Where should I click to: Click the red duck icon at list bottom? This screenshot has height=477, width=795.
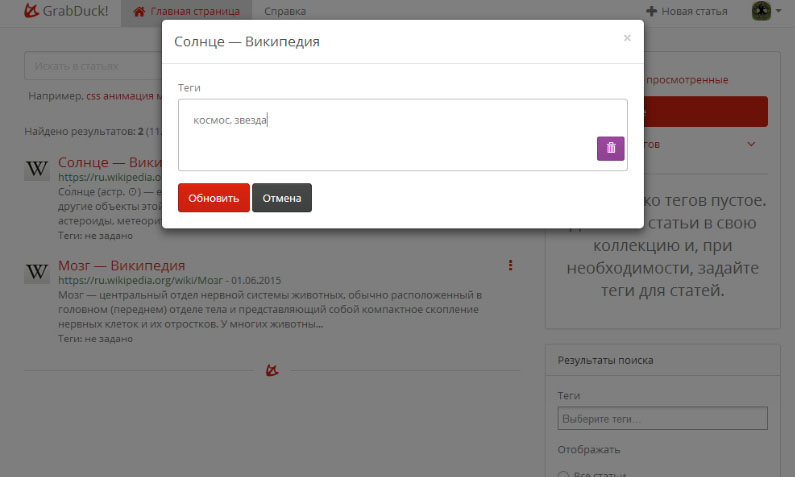[x=272, y=371]
